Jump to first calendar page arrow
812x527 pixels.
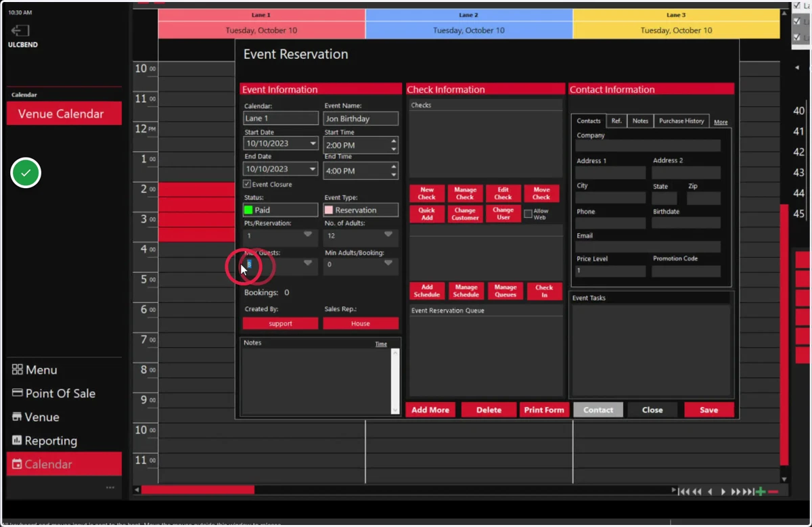(x=684, y=492)
